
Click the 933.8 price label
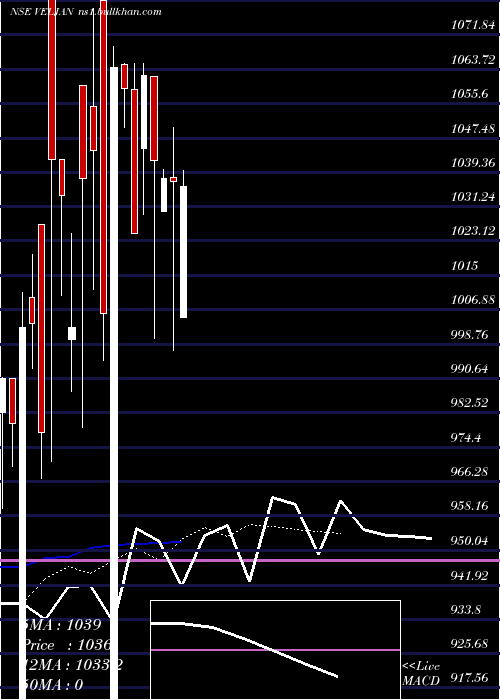[466, 610]
